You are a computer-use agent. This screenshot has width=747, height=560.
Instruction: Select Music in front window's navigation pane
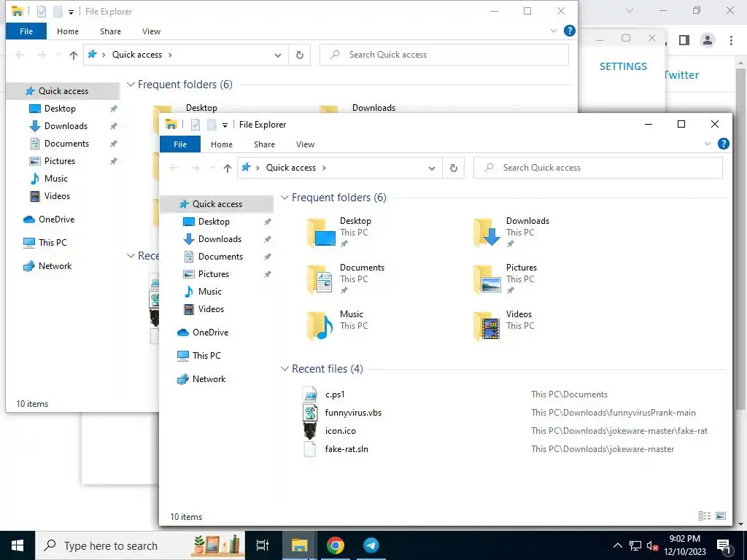click(x=209, y=292)
